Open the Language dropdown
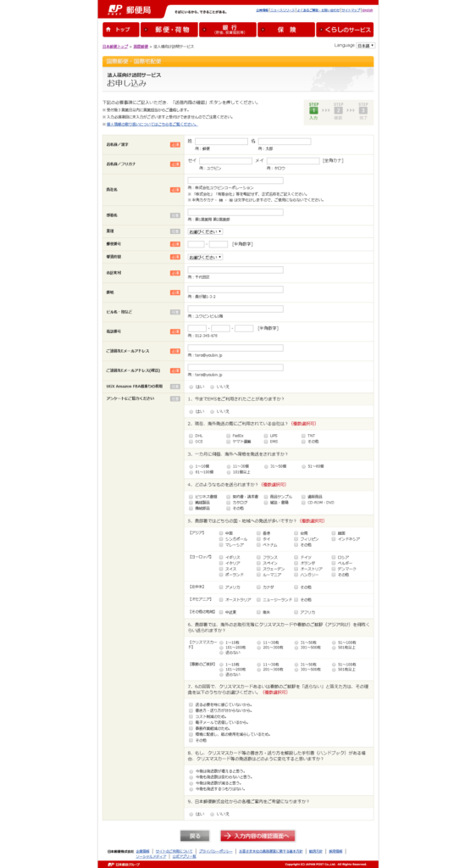 tap(365, 46)
